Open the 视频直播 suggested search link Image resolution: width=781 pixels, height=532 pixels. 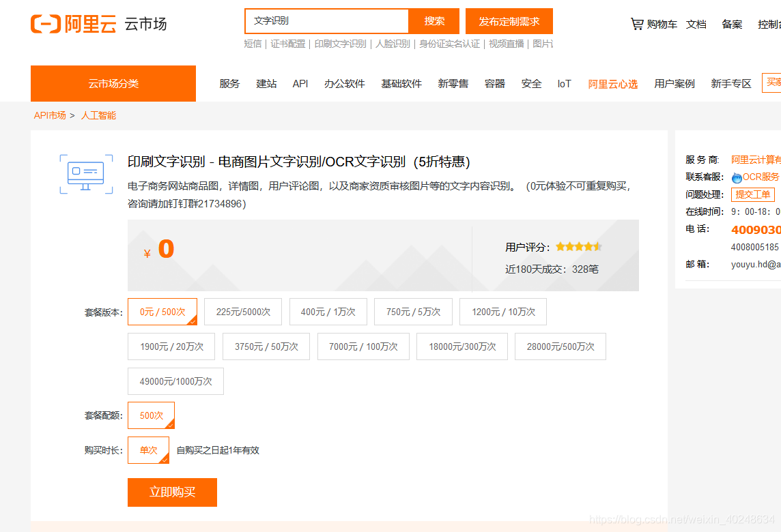coord(506,44)
